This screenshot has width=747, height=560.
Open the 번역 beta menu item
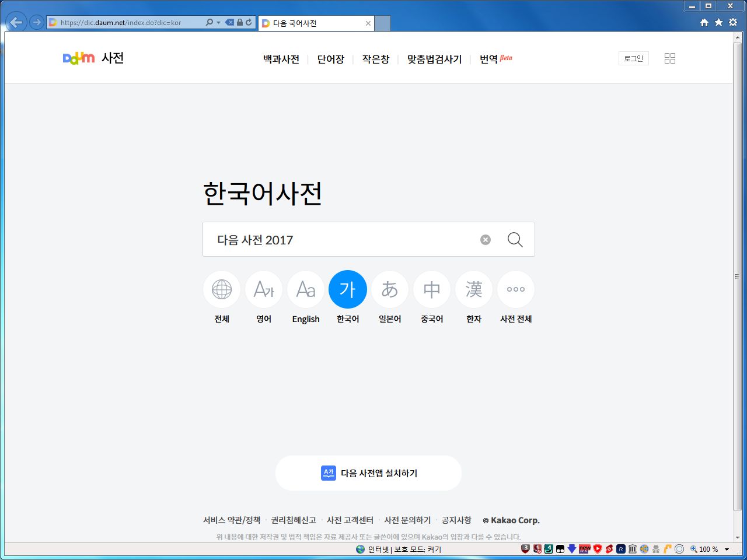496,59
